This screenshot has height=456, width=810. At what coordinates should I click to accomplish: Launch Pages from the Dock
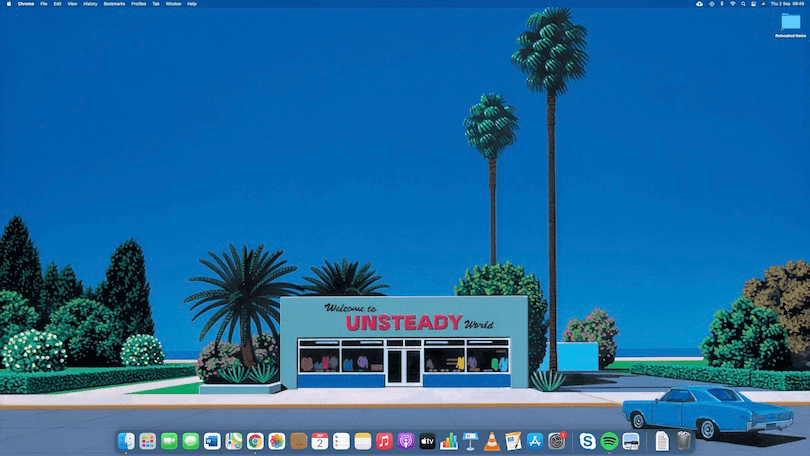(513, 442)
